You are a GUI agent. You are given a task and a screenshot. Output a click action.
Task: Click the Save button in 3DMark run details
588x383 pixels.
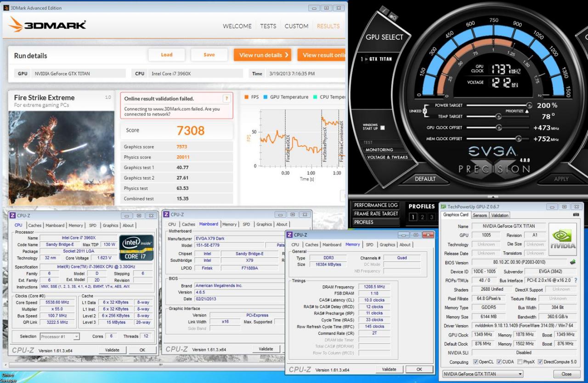click(209, 55)
